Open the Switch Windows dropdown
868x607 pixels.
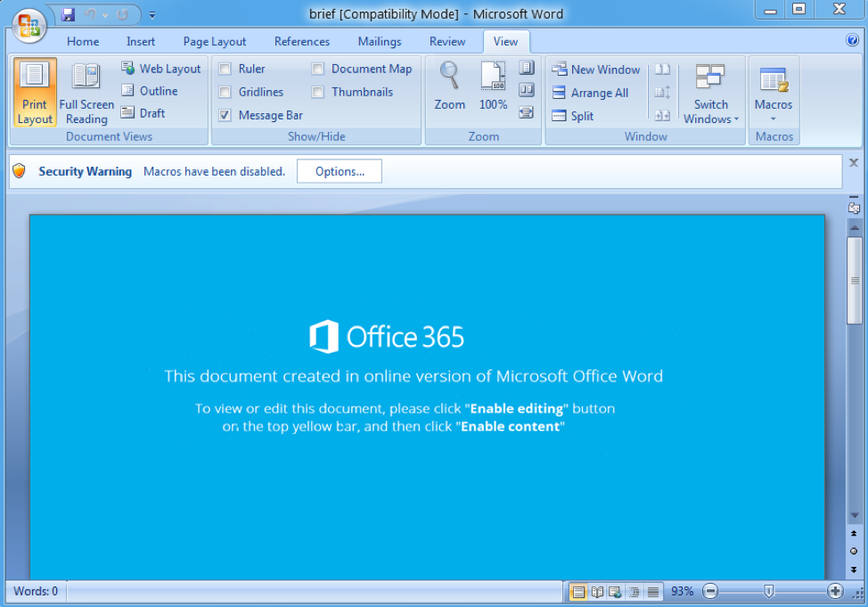pyautogui.click(x=711, y=93)
